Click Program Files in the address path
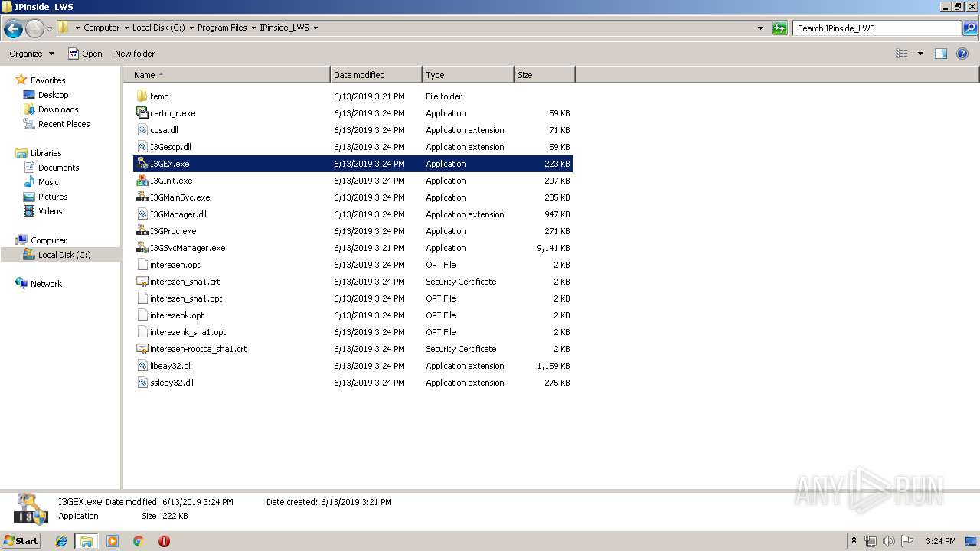The width and height of the screenshot is (980, 551). (x=222, y=28)
